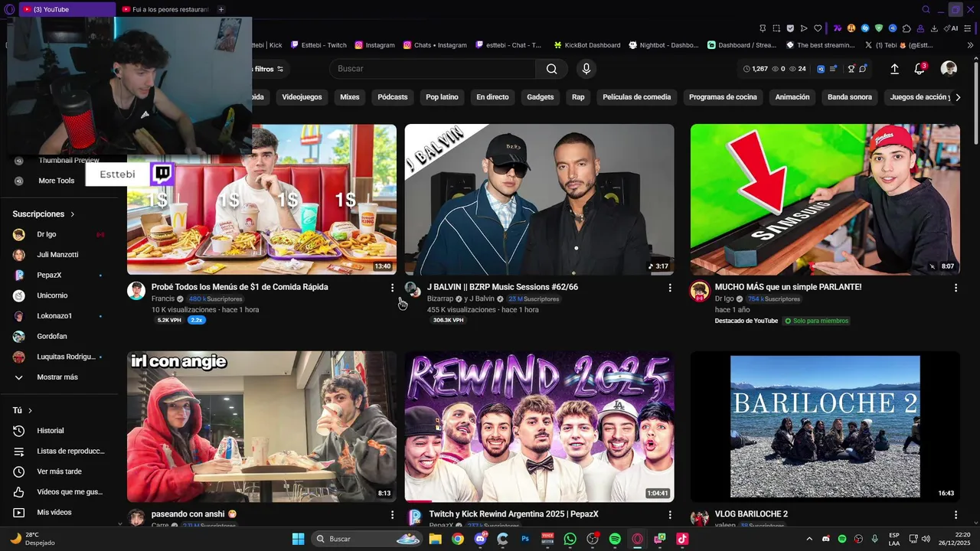Open the upload video icon

pyautogui.click(x=894, y=69)
